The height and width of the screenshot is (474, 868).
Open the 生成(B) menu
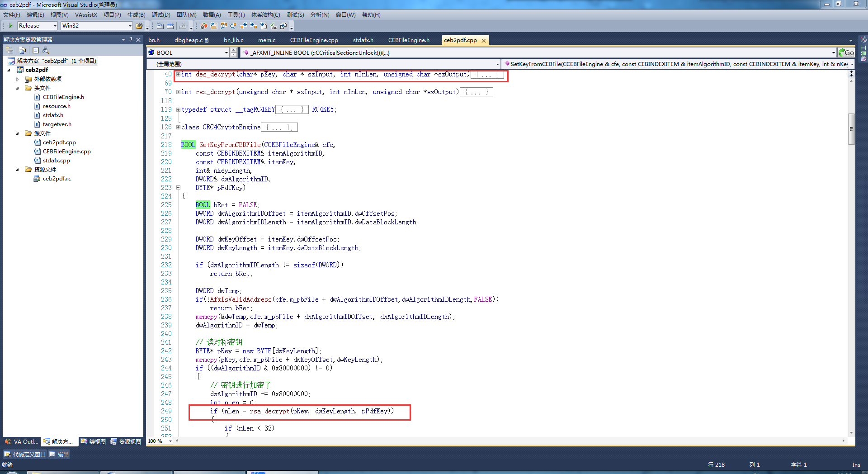(x=136, y=15)
